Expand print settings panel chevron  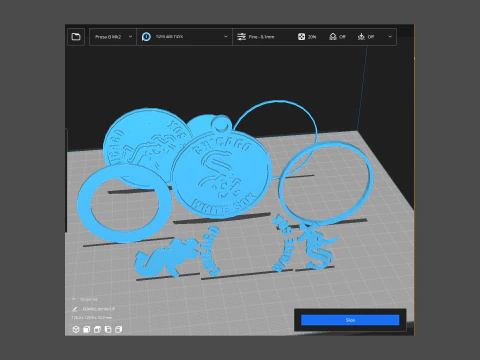pyautogui.click(x=390, y=37)
